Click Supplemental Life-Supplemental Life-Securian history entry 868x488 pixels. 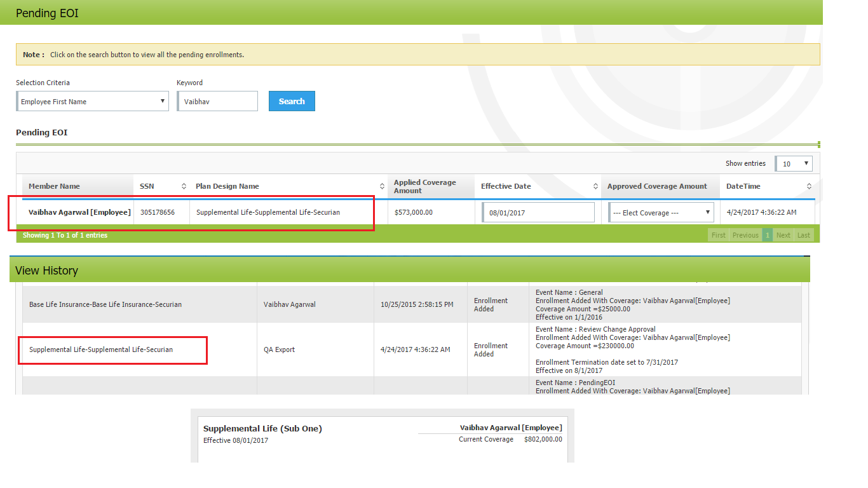point(101,349)
